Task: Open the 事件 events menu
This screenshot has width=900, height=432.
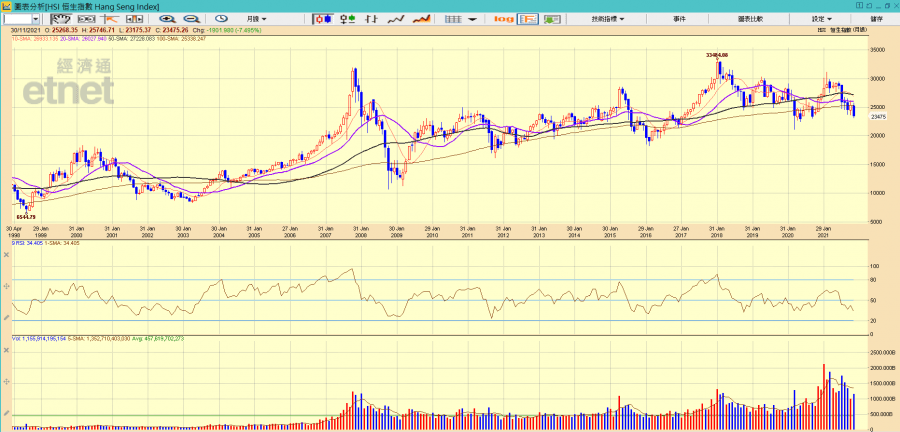Action: coord(680,19)
